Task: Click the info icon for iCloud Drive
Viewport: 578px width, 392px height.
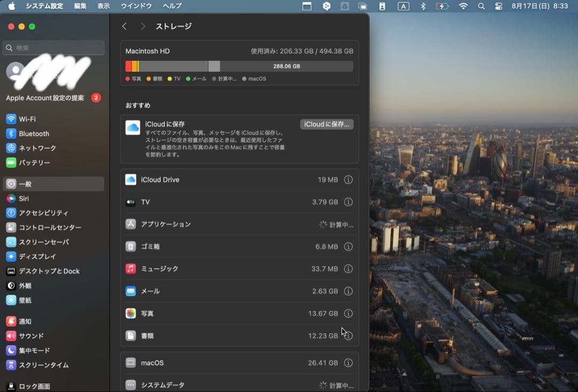Action: [348, 180]
